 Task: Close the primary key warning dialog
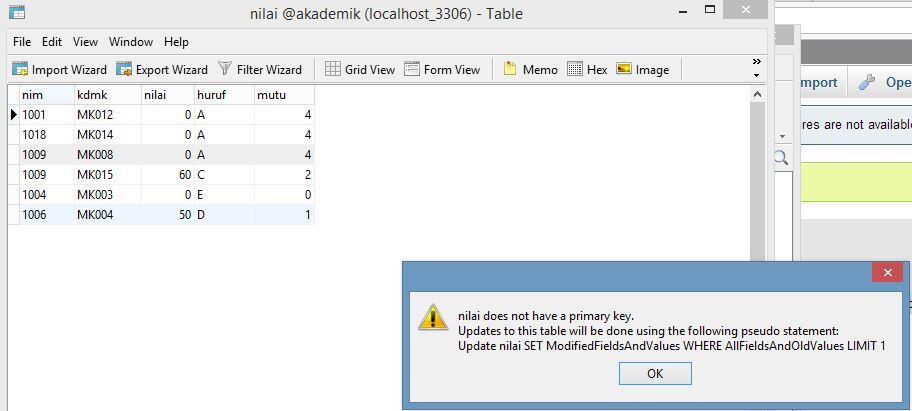887,273
